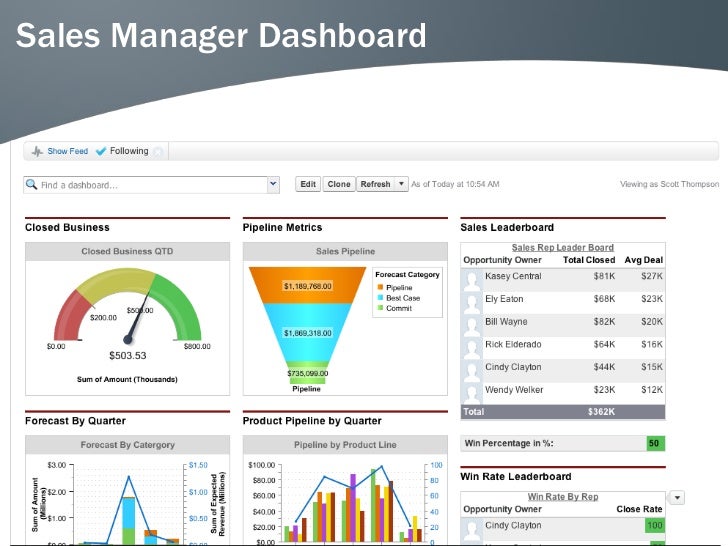
Task: Open the Find a dashboard dropdown arrow
Action: point(273,184)
